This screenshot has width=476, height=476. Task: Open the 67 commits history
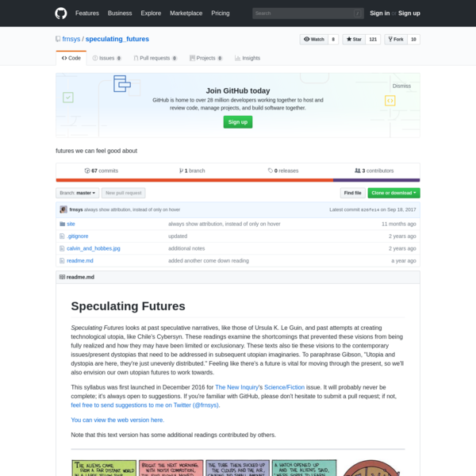[102, 171]
